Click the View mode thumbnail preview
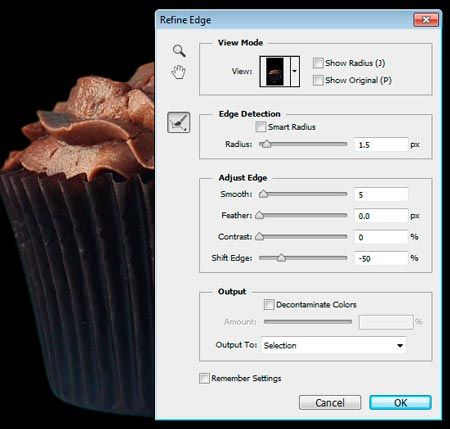450x429 pixels. coord(275,71)
